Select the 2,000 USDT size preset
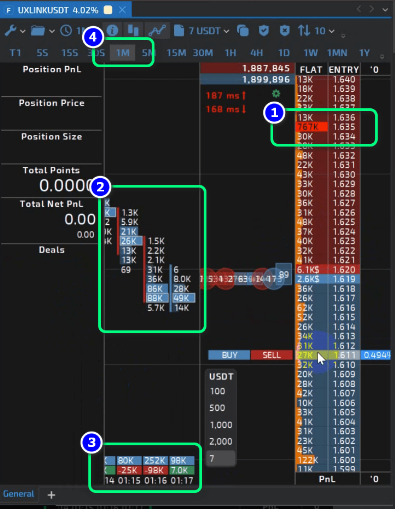This screenshot has height=509, width=395. (x=221, y=442)
